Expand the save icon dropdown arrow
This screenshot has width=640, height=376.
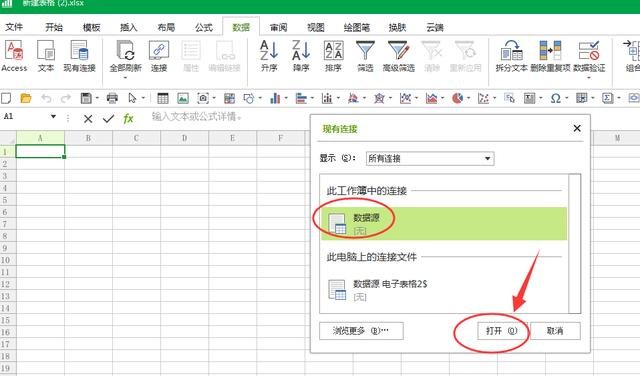click(x=97, y=98)
